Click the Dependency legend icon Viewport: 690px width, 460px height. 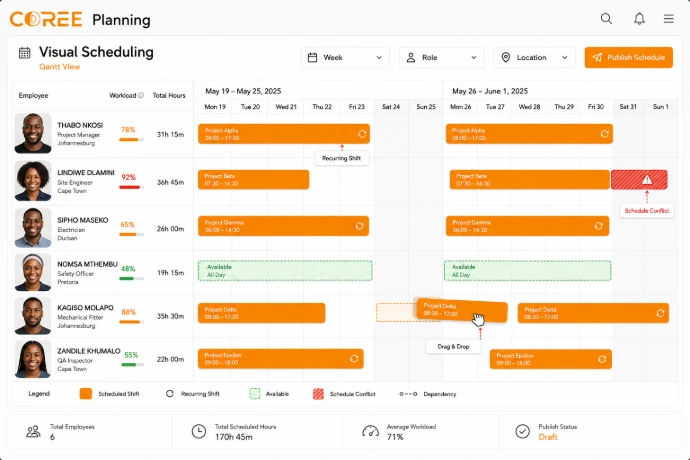pos(408,394)
